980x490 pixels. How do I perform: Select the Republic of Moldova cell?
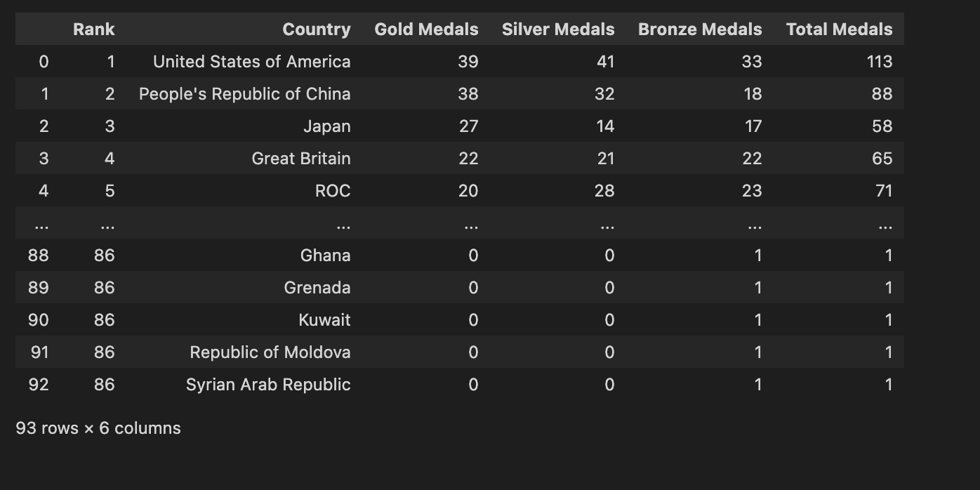(x=270, y=352)
